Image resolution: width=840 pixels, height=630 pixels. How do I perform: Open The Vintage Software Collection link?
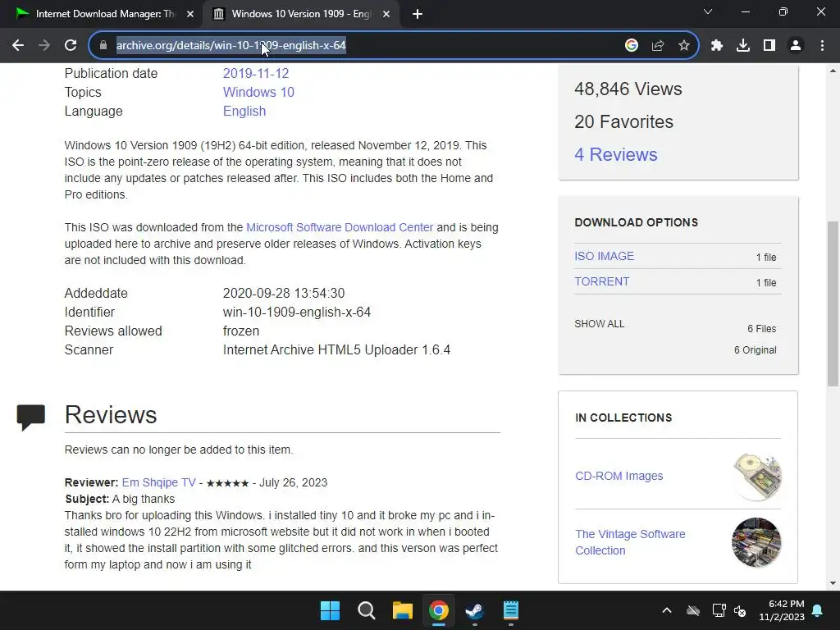tap(630, 542)
